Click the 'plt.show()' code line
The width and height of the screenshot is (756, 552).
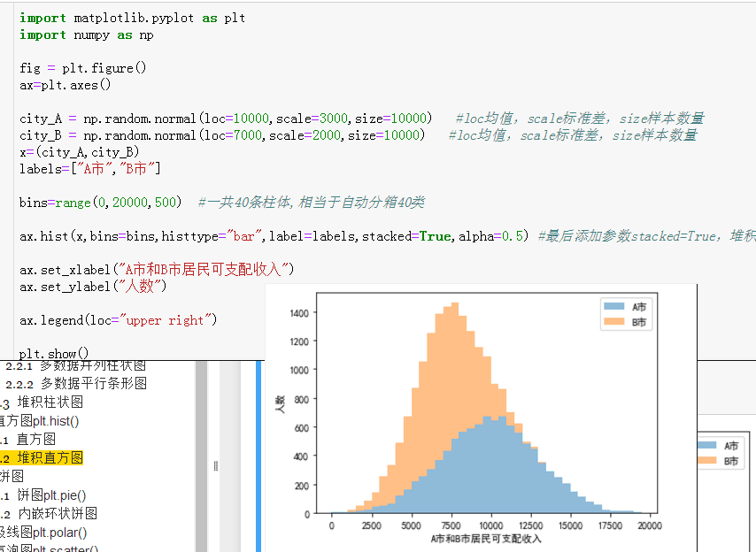(x=54, y=354)
